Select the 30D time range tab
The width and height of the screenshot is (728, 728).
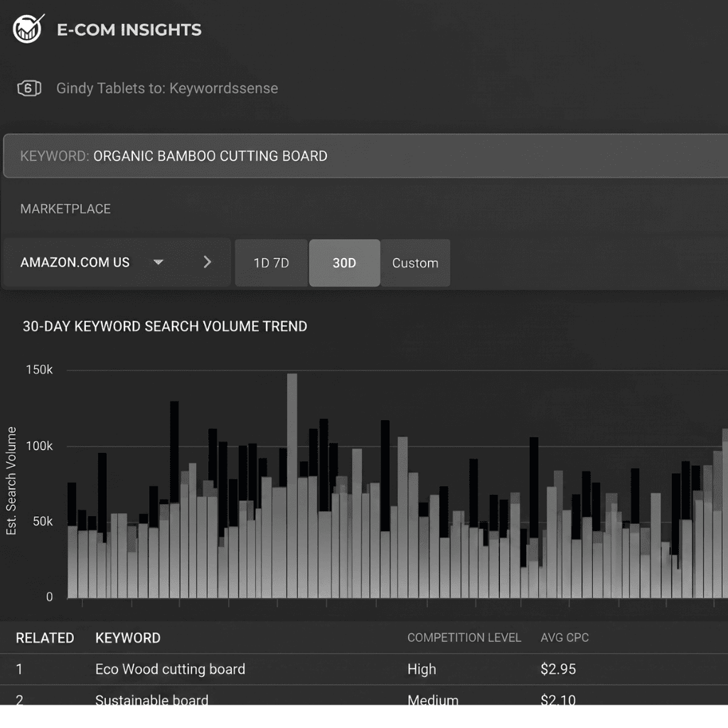(x=345, y=263)
